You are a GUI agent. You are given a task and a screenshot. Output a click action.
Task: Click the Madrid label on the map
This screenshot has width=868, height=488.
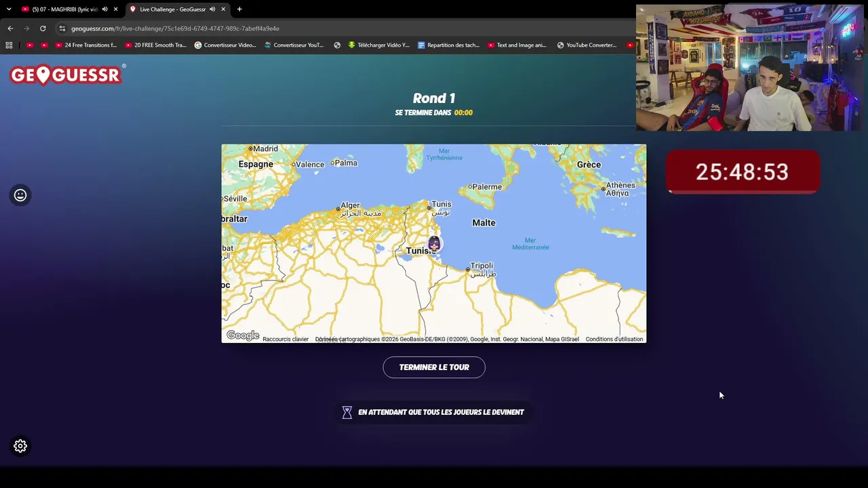pyautogui.click(x=266, y=148)
